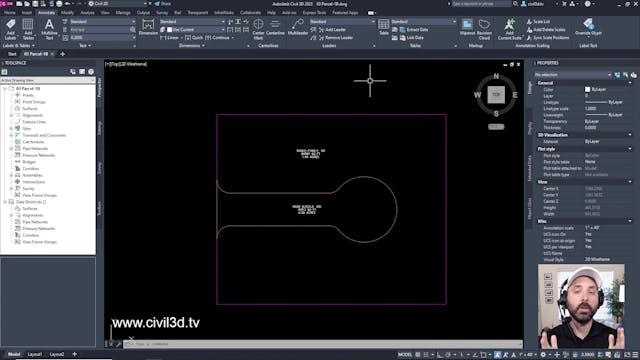Viewport: 640px width, 360px height.
Task: Click the Multileader tool
Action: coord(298,27)
